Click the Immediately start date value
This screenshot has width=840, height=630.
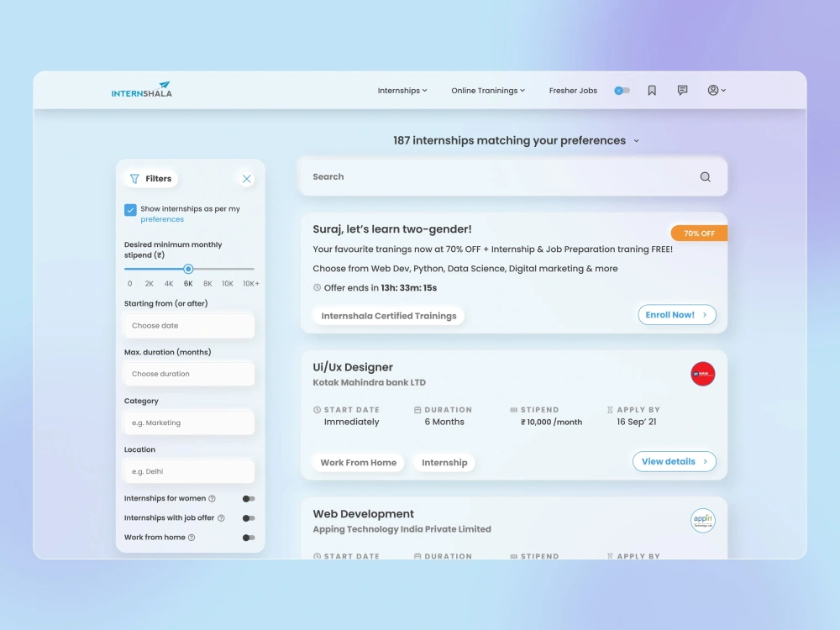351,422
